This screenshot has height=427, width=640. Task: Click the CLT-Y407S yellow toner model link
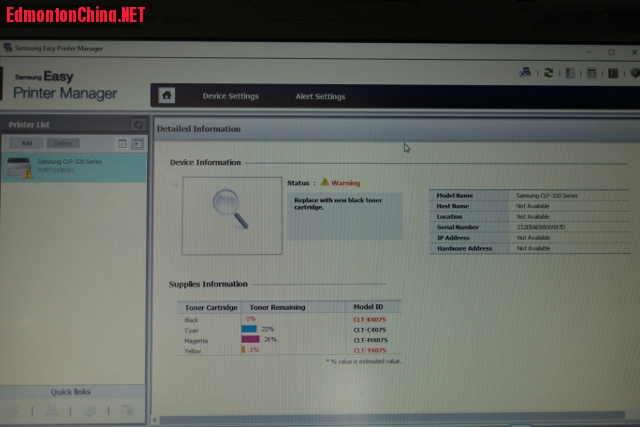tap(369, 350)
